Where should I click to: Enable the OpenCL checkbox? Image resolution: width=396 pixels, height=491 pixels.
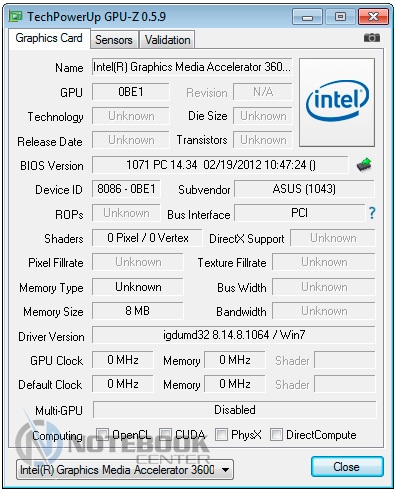pyautogui.click(x=102, y=434)
